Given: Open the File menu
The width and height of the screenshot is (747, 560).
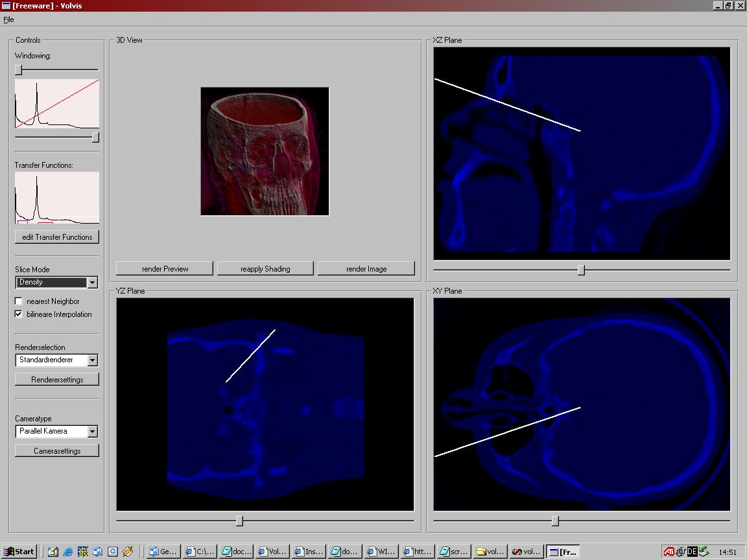Looking at the screenshot, I should point(8,19).
